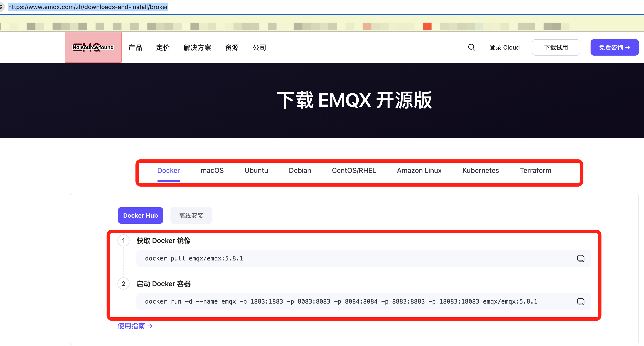The height and width of the screenshot is (346, 644).
Task: Click the search magnifier icon
Action: (472, 47)
